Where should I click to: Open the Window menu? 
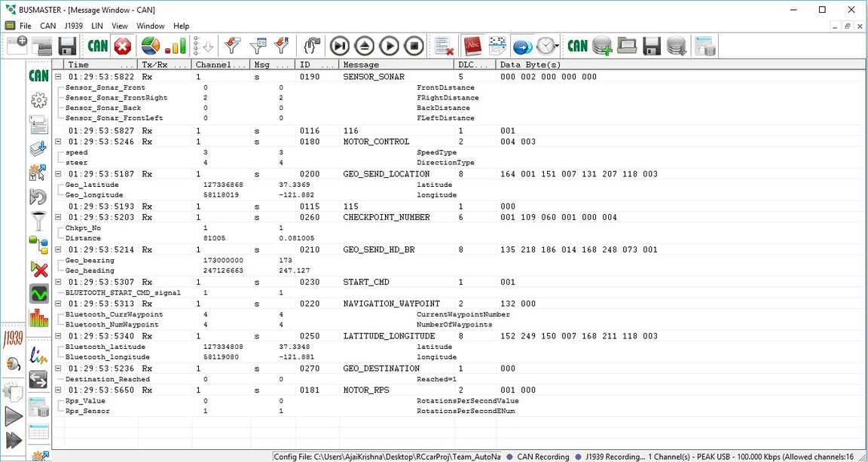(x=151, y=26)
